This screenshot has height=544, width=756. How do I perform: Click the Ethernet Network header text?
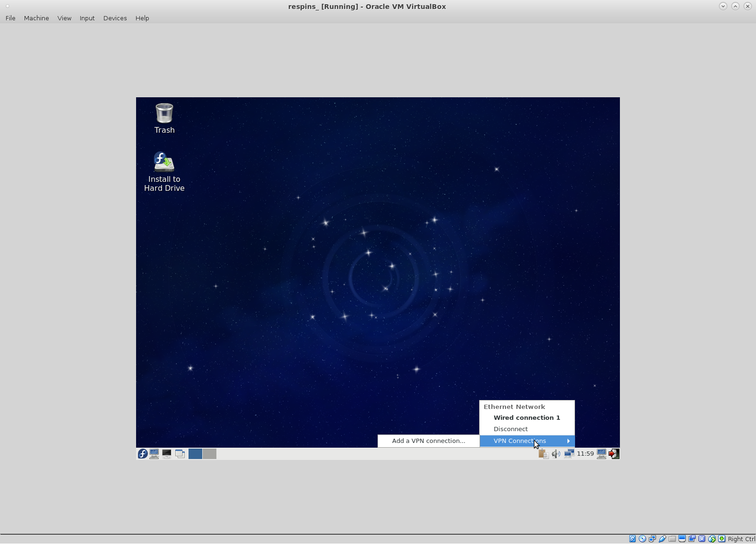point(514,407)
